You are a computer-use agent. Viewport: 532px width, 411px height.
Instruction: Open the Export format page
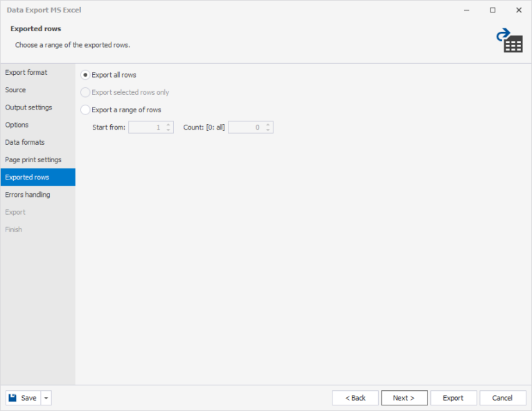pyautogui.click(x=26, y=72)
